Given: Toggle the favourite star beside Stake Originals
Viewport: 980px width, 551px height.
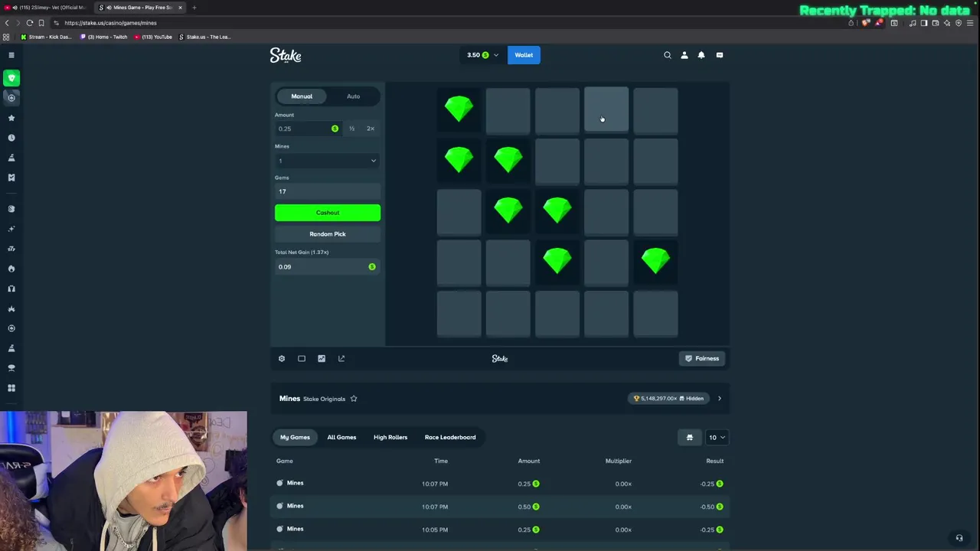Looking at the screenshot, I should (354, 399).
